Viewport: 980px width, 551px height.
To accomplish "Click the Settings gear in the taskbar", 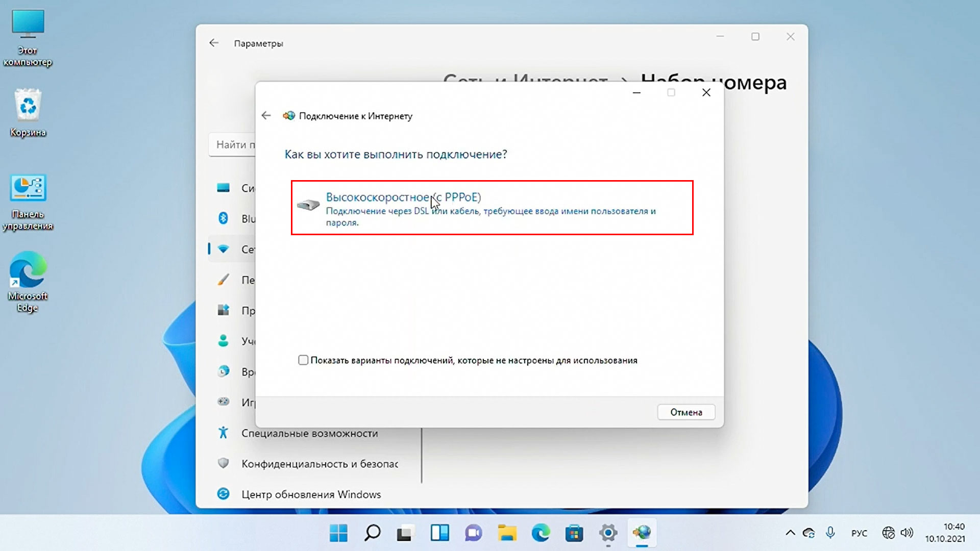I will click(x=608, y=533).
